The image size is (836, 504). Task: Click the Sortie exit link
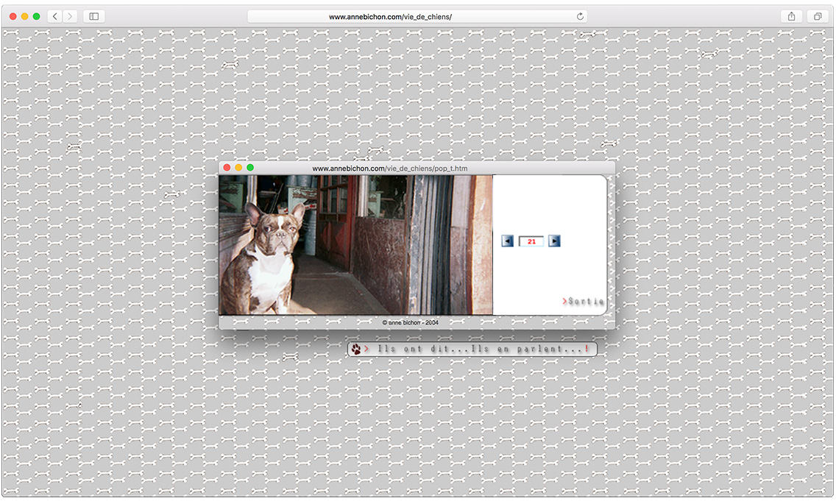(x=584, y=302)
